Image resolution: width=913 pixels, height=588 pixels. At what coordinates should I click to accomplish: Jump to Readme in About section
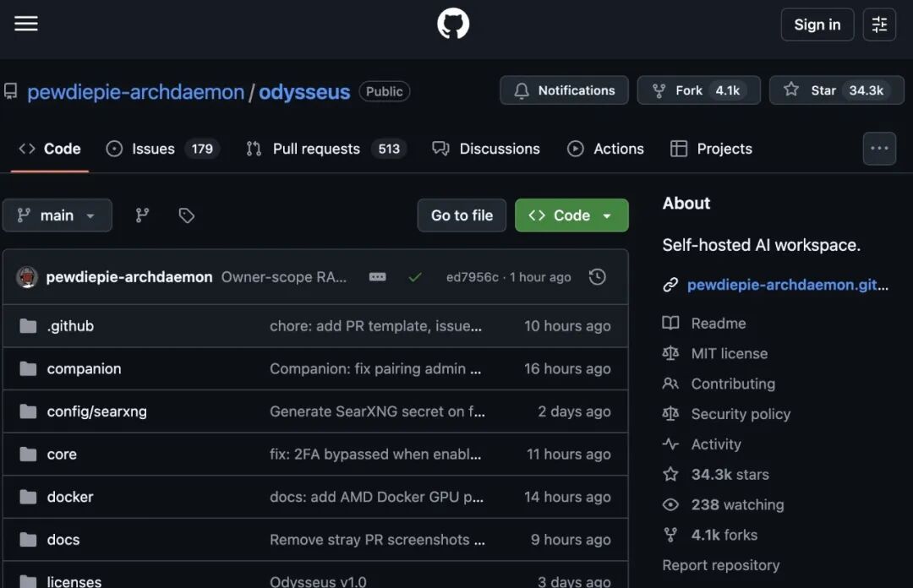pos(718,323)
